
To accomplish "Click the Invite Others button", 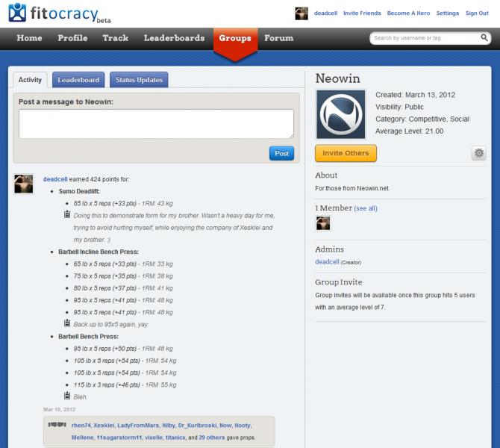I will click(x=346, y=153).
